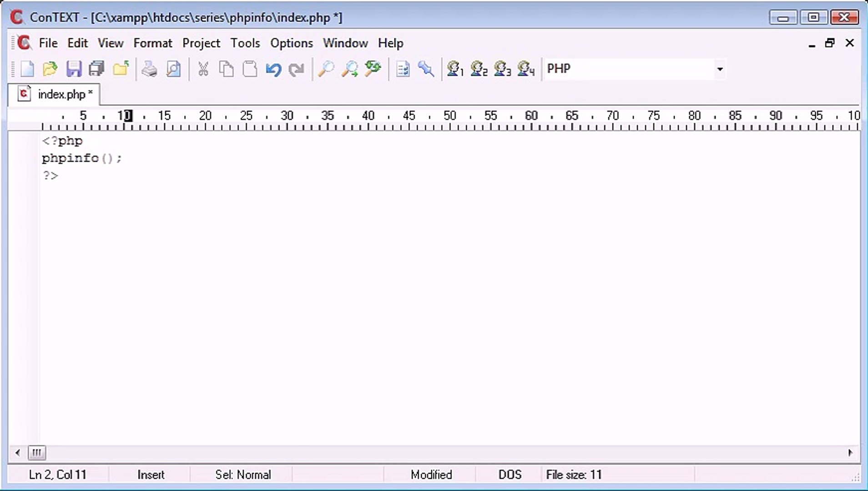Run user command 3 icon

502,69
